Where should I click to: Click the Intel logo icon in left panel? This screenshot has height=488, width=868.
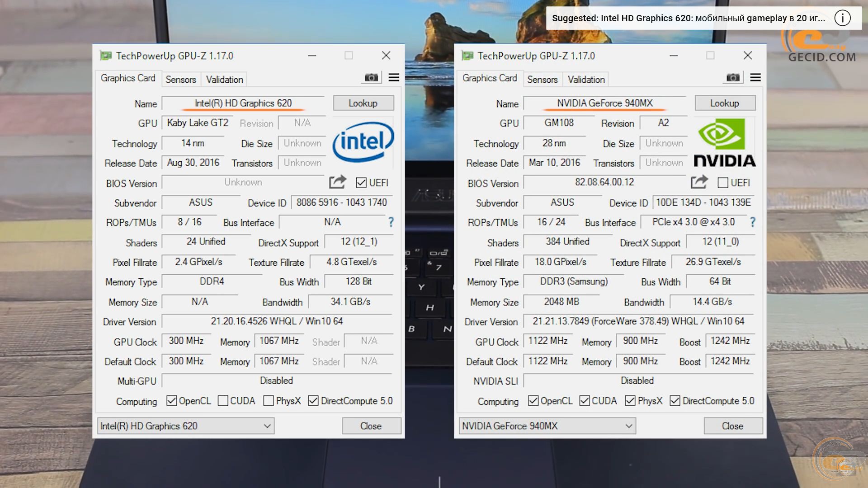tap(363, 142)
